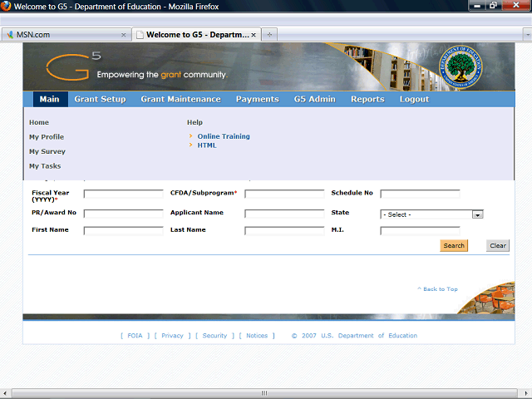Click the Search button
Image resolution: width=532 pixels, height=399 pixels.
[x=454, y=246]
